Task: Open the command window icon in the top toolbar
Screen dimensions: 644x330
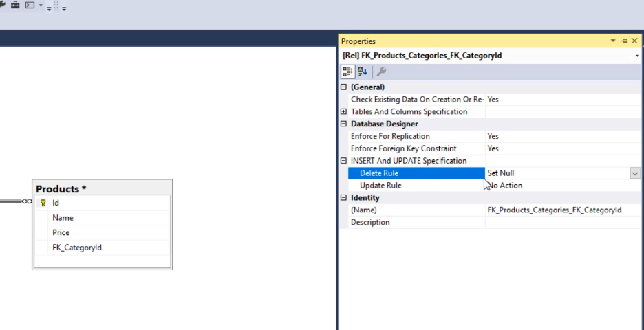Action: pos(30,5)
